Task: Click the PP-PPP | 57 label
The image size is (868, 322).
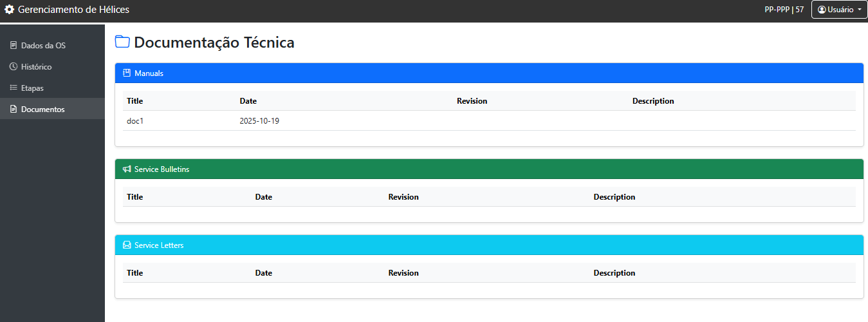Action: point(784,10)
